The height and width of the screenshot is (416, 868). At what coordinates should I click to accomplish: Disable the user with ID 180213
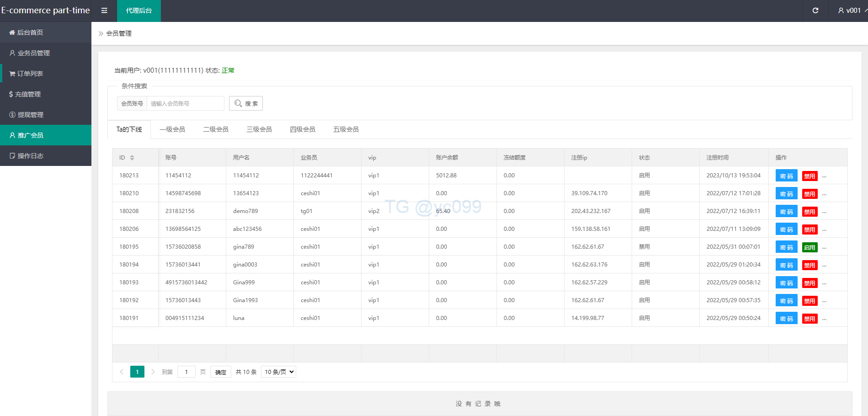tap(809, 176)
